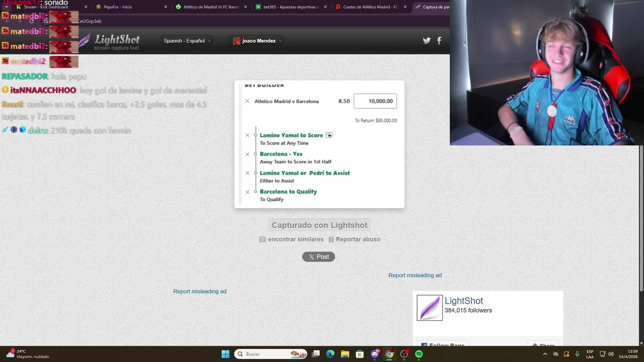Remove the Atletico Madrid v Barcelona bet
Viewport: 644px width, 362px height.
click(x=247, y=101)
